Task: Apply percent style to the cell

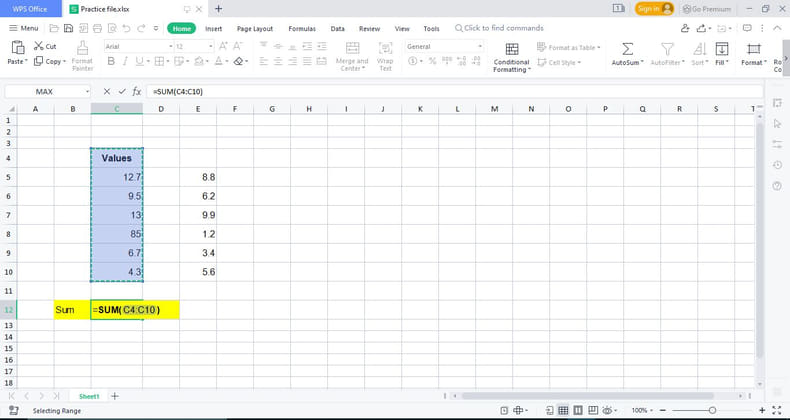Action: (432, 61)
